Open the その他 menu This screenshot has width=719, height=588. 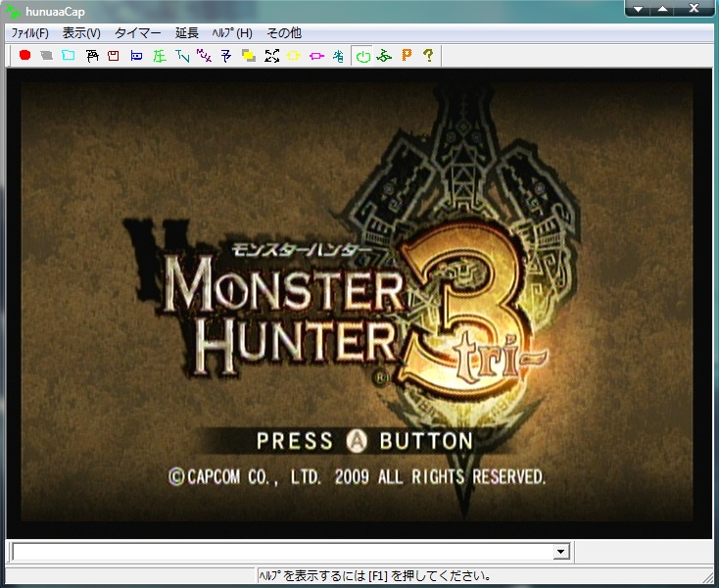click(284, 33)
